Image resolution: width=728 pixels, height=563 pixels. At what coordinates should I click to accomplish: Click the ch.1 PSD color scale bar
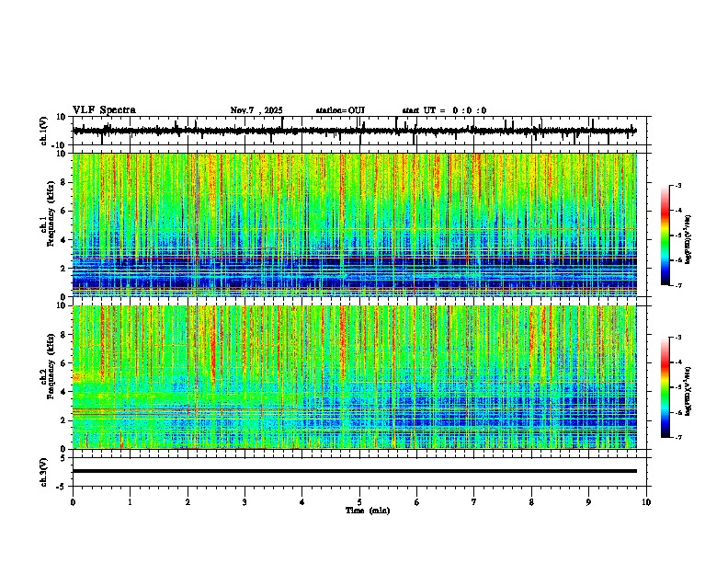[665, 236]
